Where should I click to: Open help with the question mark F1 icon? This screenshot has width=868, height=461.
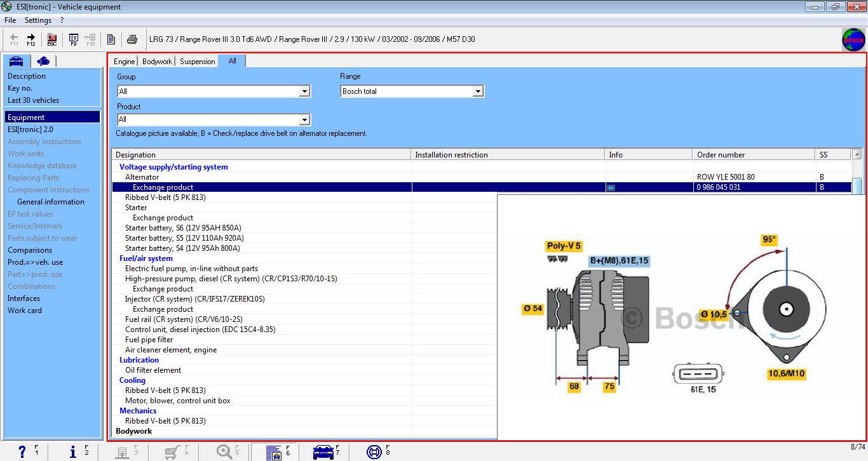23,451
